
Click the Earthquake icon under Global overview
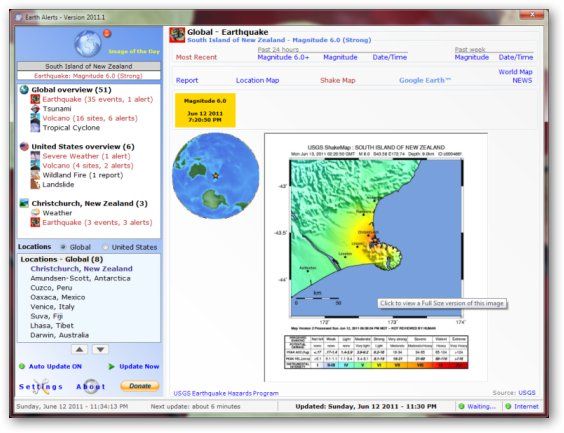[x=35, y=99]
